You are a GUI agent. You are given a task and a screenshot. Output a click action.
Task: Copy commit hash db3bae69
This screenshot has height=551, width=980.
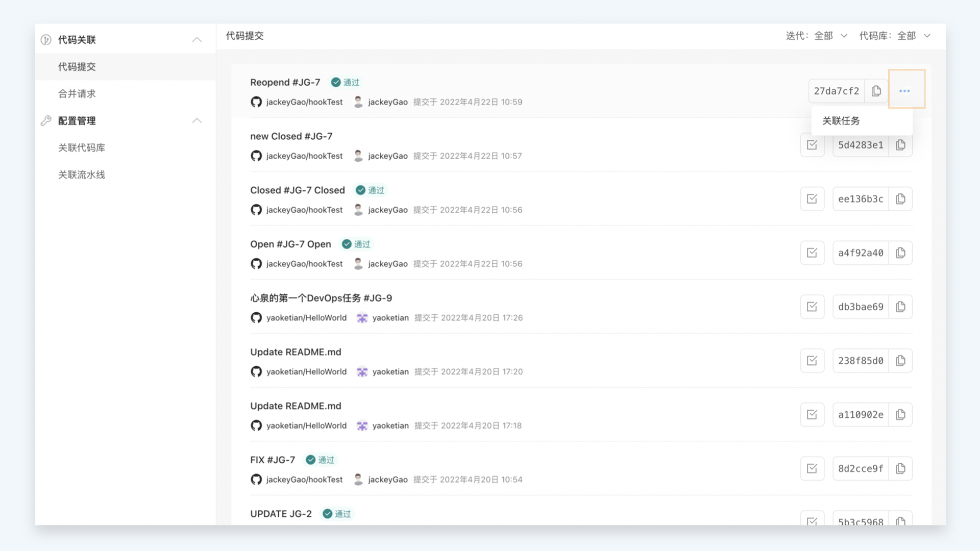[900, 307]
